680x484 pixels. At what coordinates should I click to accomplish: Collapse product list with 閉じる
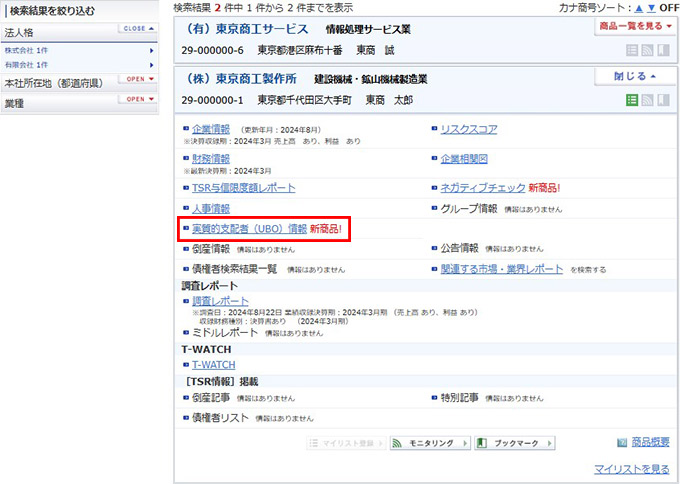point(635,76)
